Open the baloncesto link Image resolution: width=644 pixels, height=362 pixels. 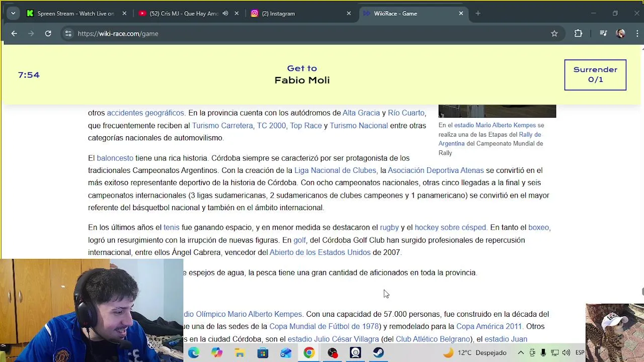click(x=115, y=158)
